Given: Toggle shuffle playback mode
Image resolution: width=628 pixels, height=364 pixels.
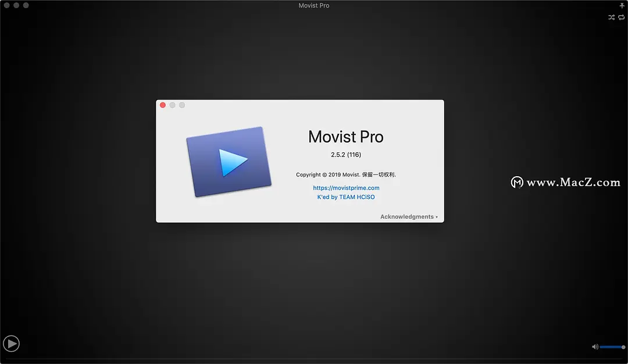Looking at the screenshot, I should click(611, 17).
